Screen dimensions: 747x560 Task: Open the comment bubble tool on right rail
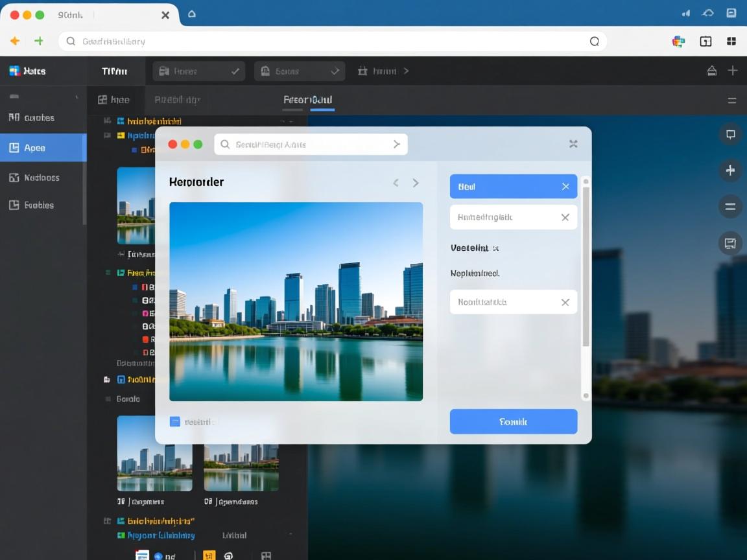tap(730, 134)
